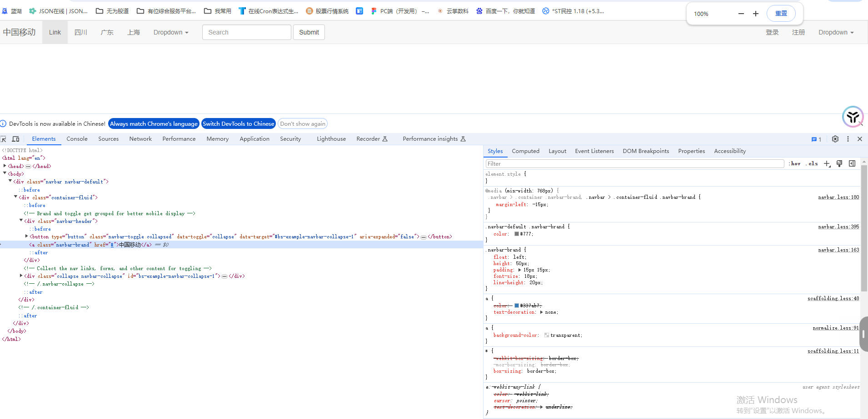This screenshot has height=419, width=868.
Task: Collapse the div navbar navbar-default node
Action: click(10, 181)
